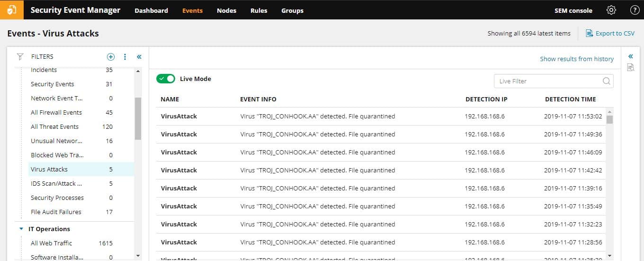
Task: Select VirusAttack event detected at 11:32:23
Action: point(381,224)
